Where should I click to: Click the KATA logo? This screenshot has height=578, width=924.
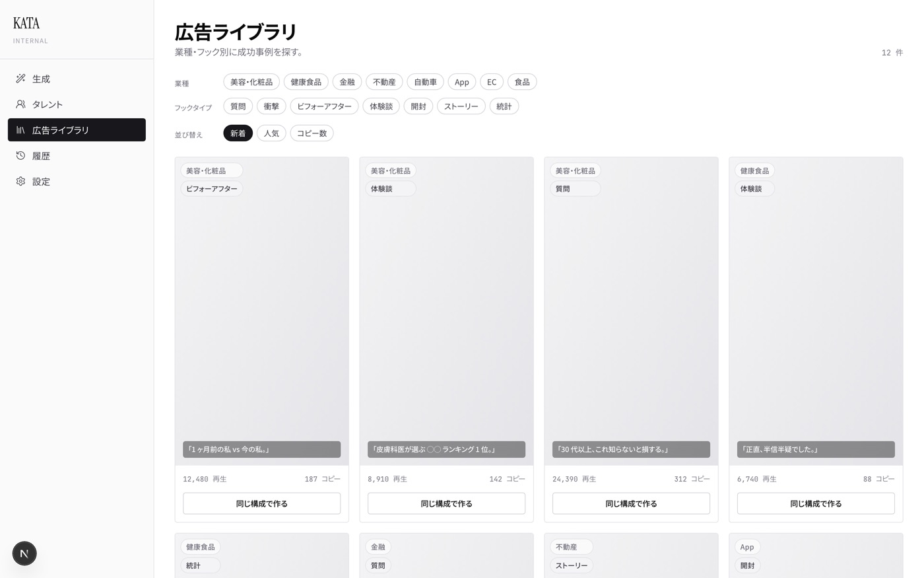tap(26, 23)
